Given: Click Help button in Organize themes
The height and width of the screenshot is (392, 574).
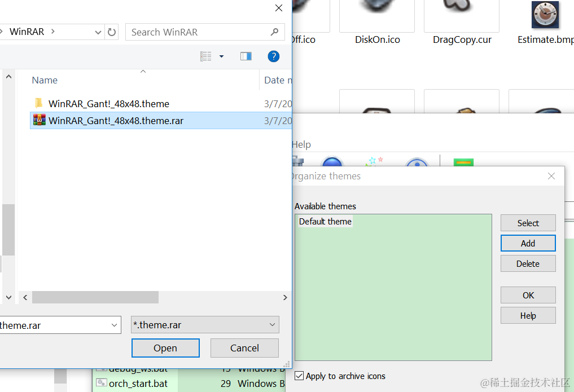Looking at the screenshot, I should [x=528, y=316].
